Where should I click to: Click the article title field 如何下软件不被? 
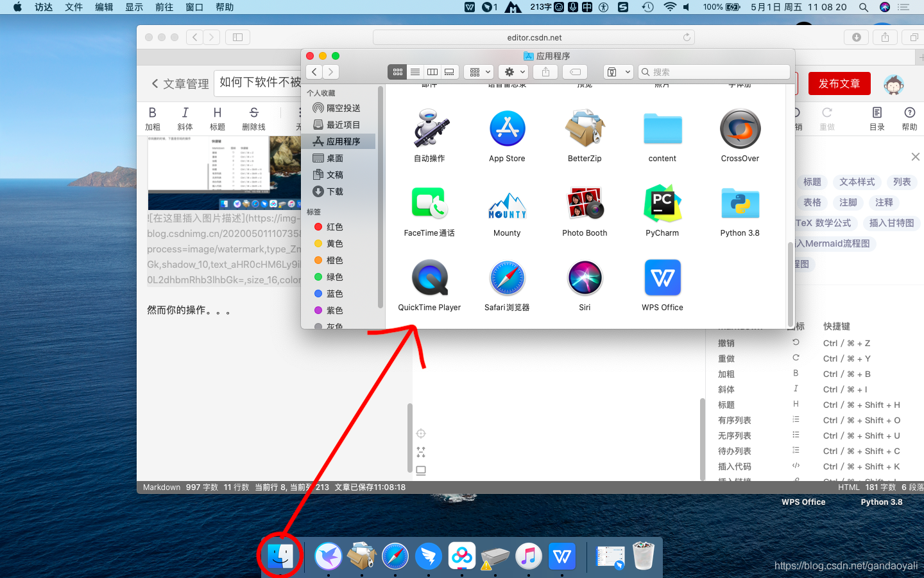point(259,83)
